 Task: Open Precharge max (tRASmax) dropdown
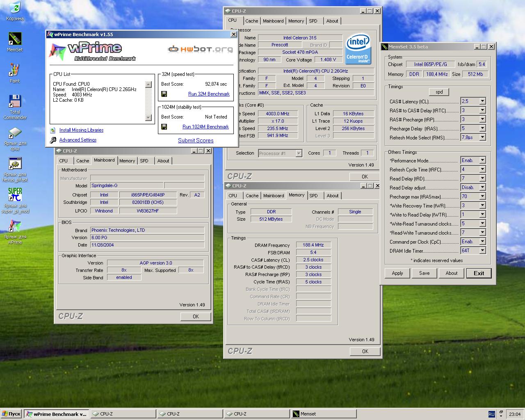point(482,196)
